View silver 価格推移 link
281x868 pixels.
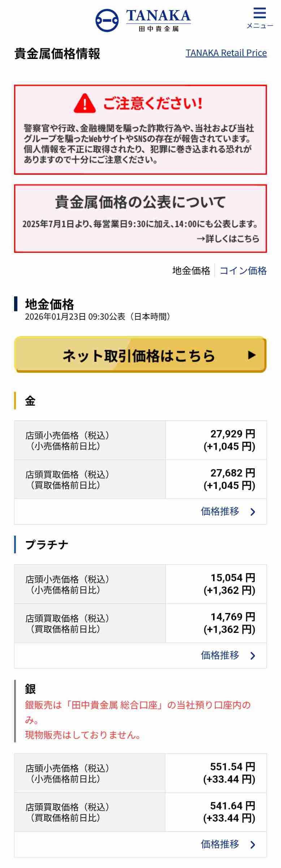[x=220, y=844]
